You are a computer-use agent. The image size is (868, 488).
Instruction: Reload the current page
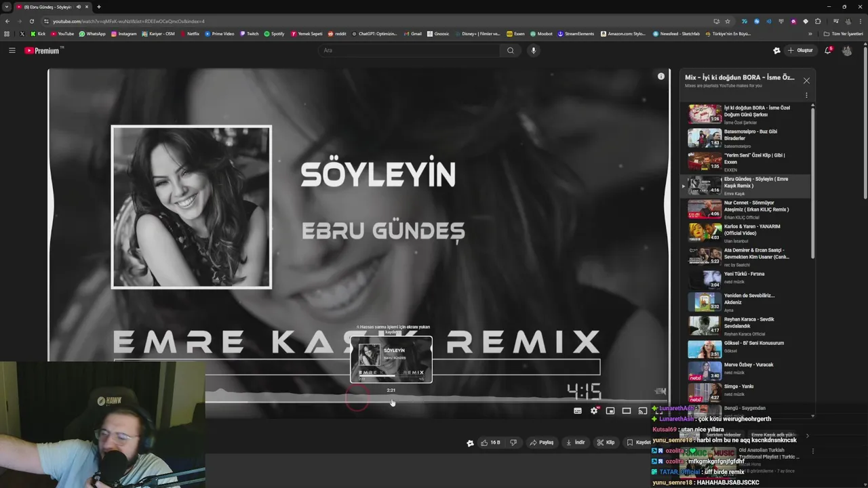pos(31,21)
